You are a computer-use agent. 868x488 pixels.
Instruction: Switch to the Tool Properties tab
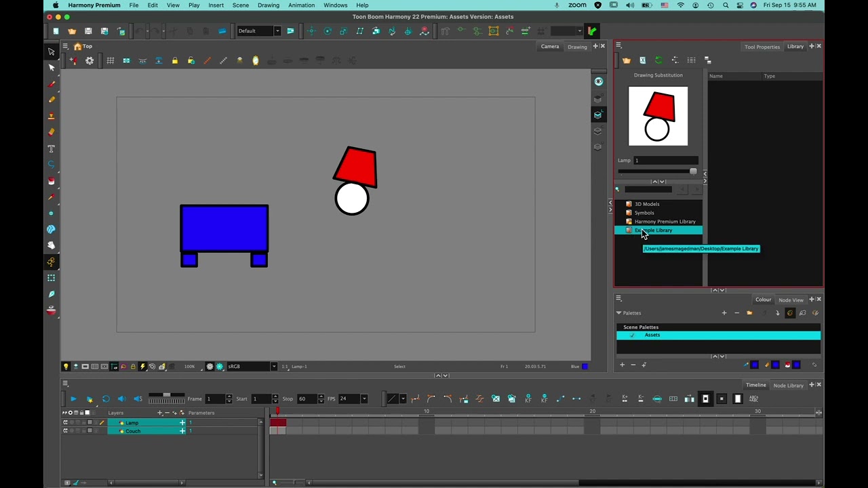pyautogui.click(x=762, y=47)
